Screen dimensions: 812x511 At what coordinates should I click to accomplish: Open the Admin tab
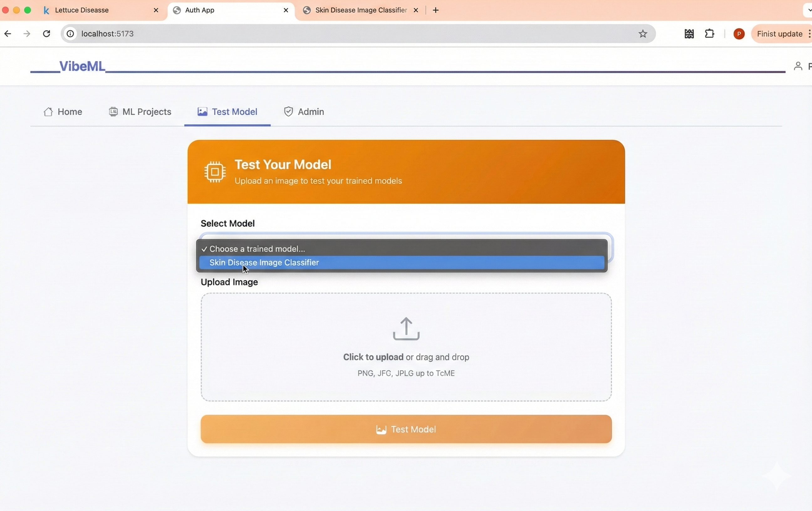coord(304,111)
